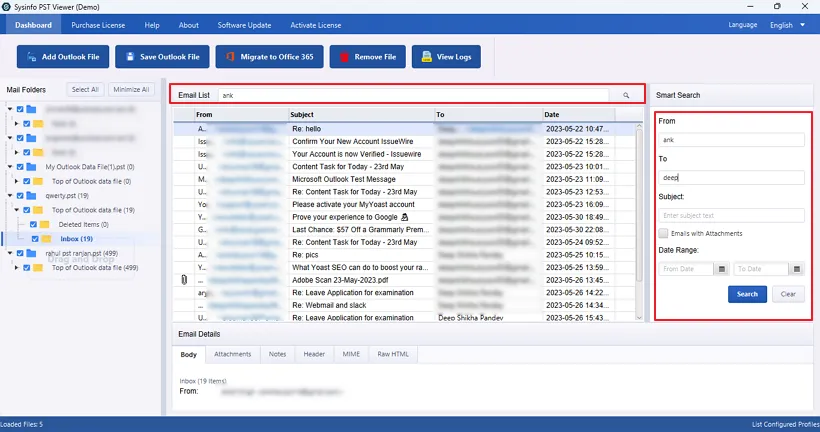Switch to the MIME tab
820x432 pixels.
pyautogui.click(x=351, y=354)
